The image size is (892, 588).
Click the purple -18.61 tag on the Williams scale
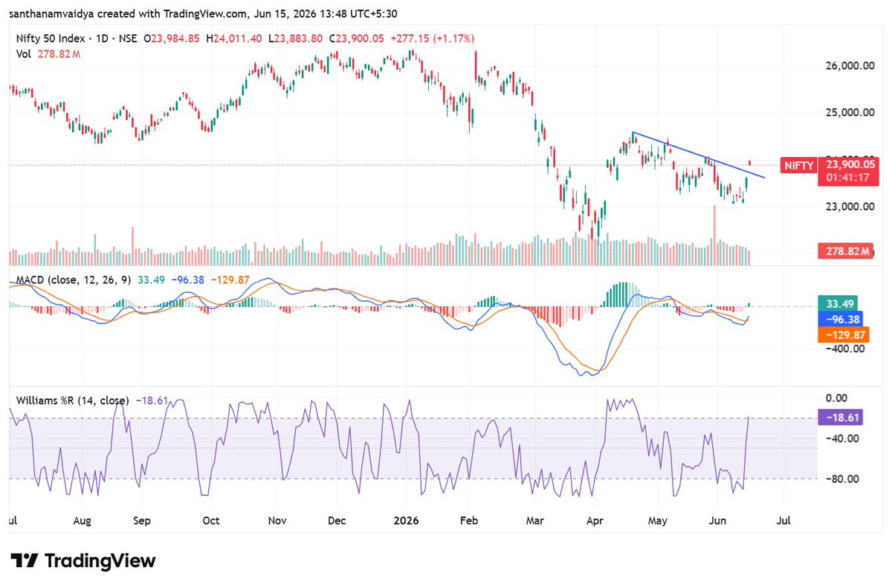point(839,418)
